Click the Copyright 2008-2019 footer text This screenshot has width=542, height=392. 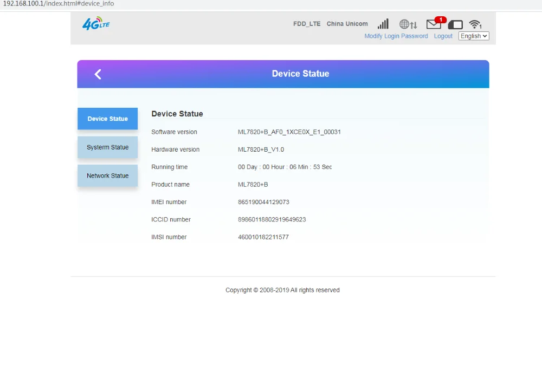[x=282, y=290]
